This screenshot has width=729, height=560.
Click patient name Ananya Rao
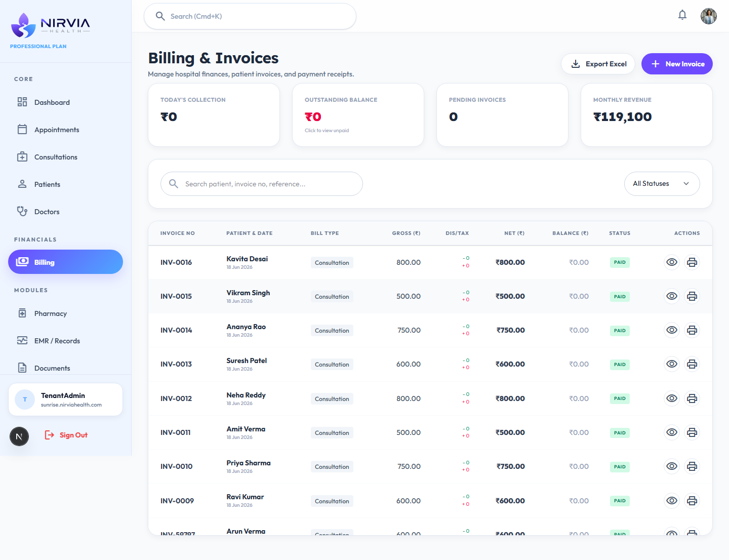tap(246, 327)
